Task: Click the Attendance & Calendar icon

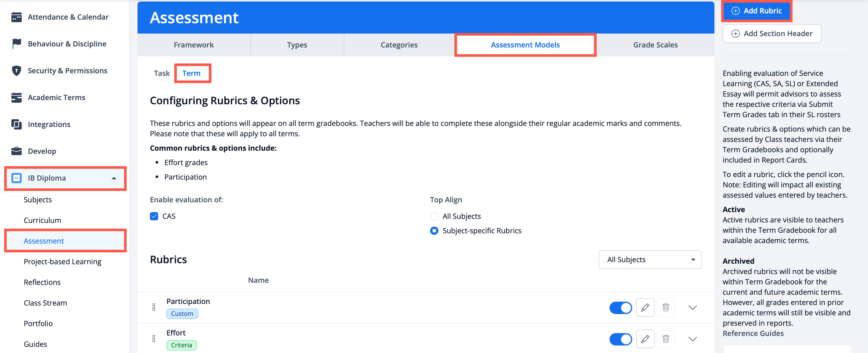Action: 16,17
